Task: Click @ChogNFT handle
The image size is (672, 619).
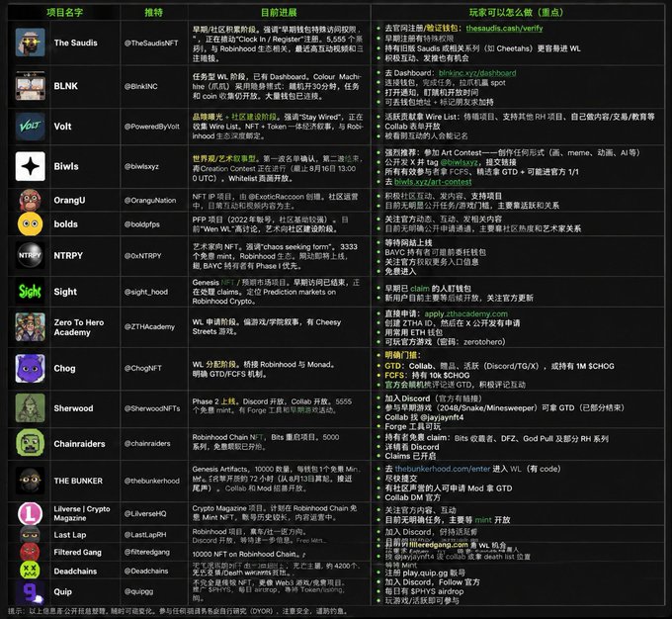Action: 142,368
